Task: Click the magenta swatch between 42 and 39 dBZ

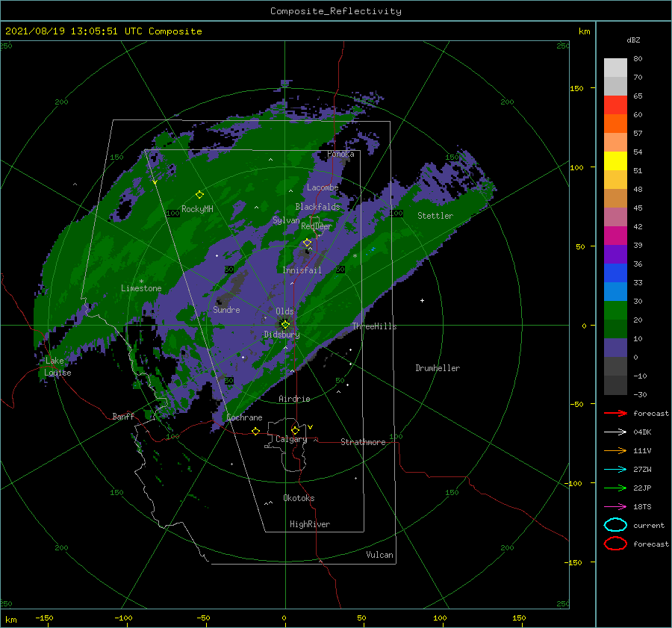Action: tap(615, 236)
